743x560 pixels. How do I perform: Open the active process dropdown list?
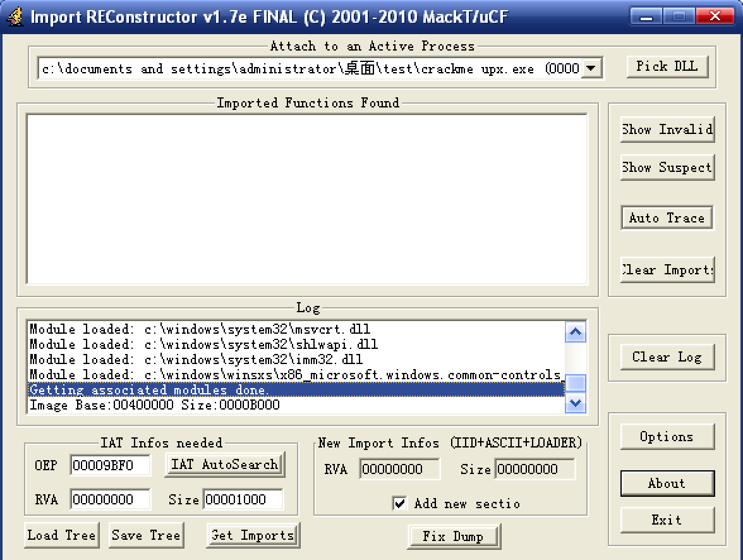coord(591,68)
